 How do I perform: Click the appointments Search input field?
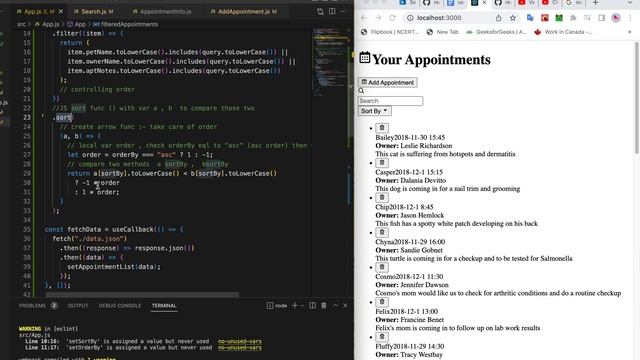tap(390, 101)
